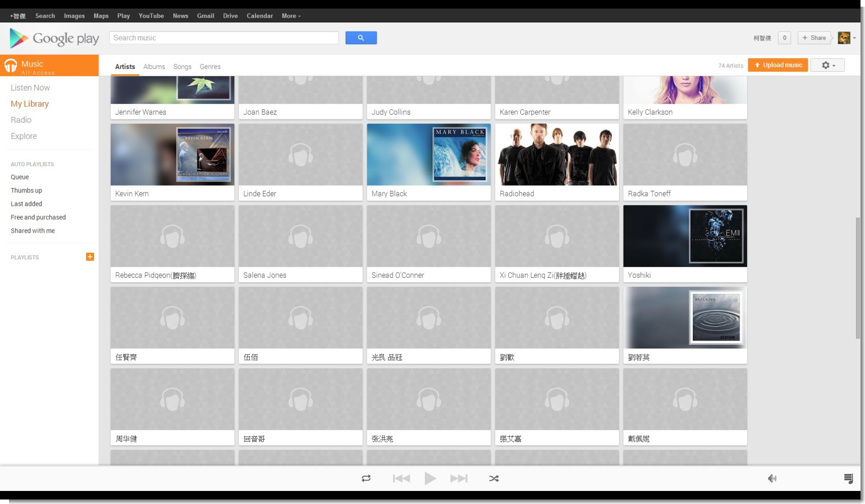Open the Judy Collins artist card

tap(429, 97)
